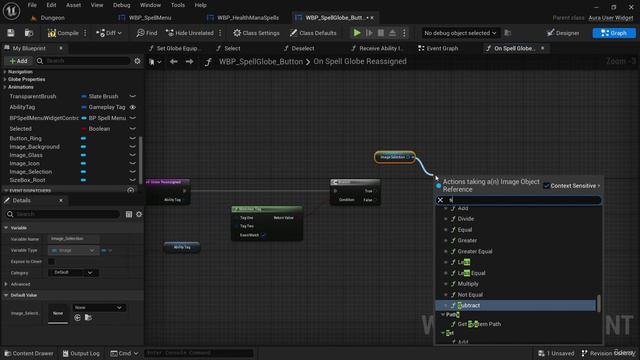Click Browse to asset folder icon in Details
640x360 pixels.
click(88, 318)
